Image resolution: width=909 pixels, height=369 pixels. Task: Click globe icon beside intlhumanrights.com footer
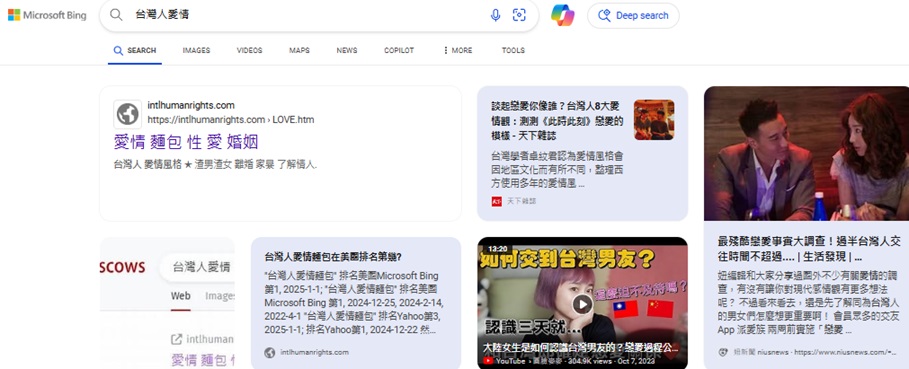pyautogui.click(x=270, y=352)
